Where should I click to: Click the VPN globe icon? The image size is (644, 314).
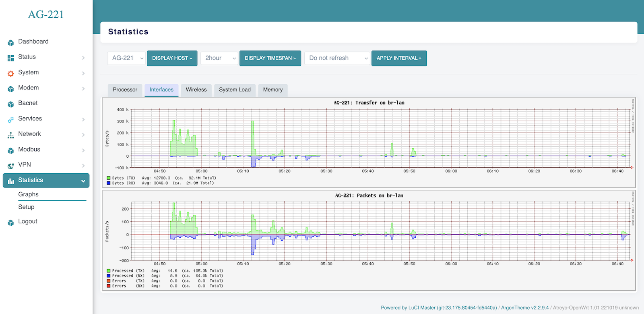click(11, 166)
